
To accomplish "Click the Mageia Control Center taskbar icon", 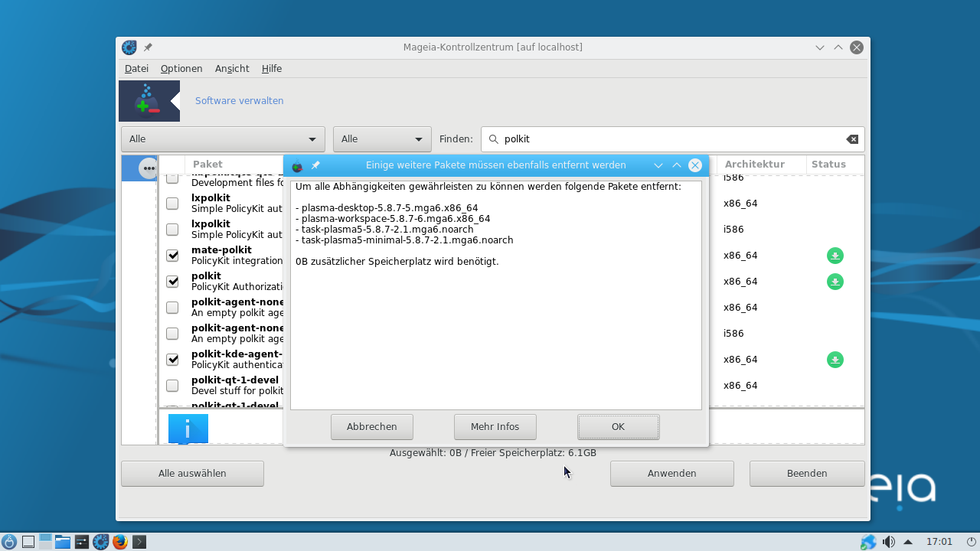I will click(x=101, y=542).
